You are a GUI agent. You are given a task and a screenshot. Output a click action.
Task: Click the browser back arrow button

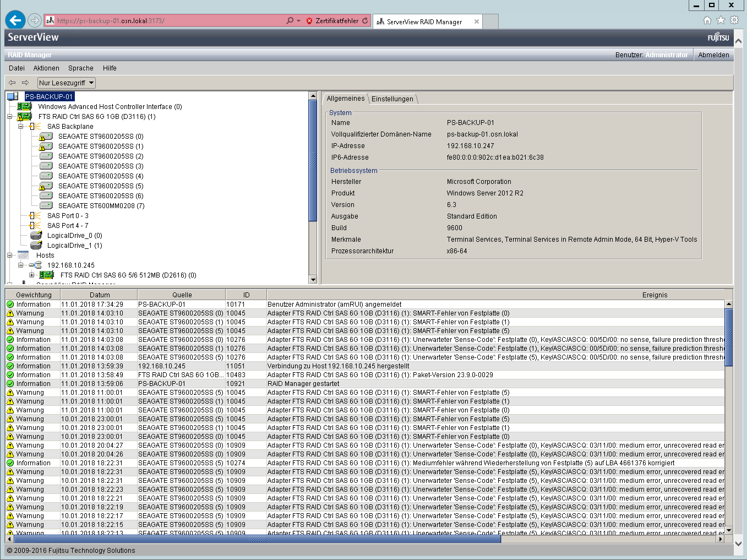coord(15,20)
